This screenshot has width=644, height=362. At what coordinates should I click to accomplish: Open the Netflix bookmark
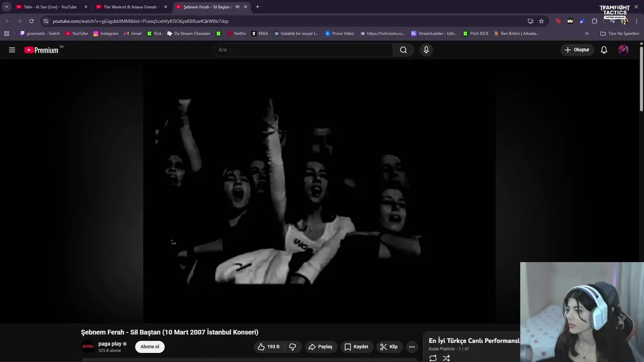click(x=236, y=34)
